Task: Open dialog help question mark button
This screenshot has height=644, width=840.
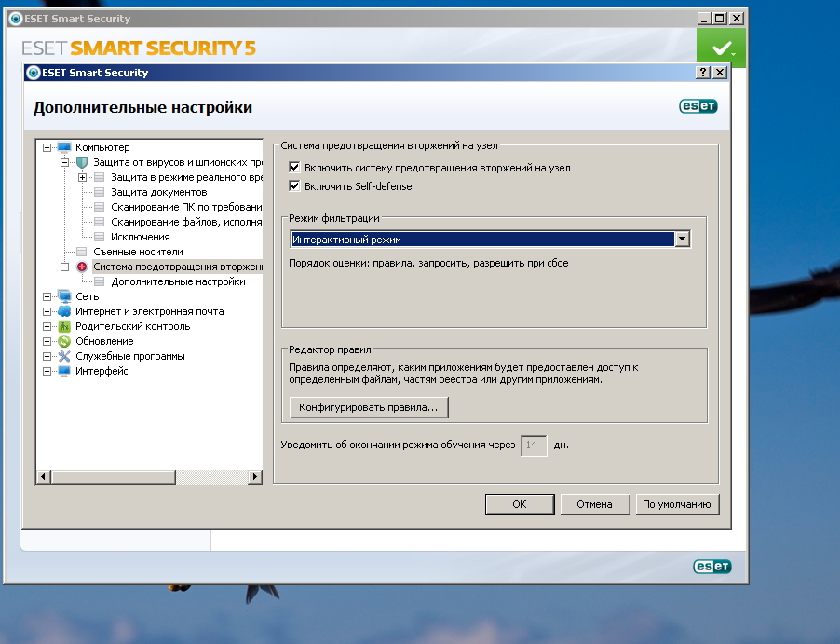Action: (x=703, y=73)
